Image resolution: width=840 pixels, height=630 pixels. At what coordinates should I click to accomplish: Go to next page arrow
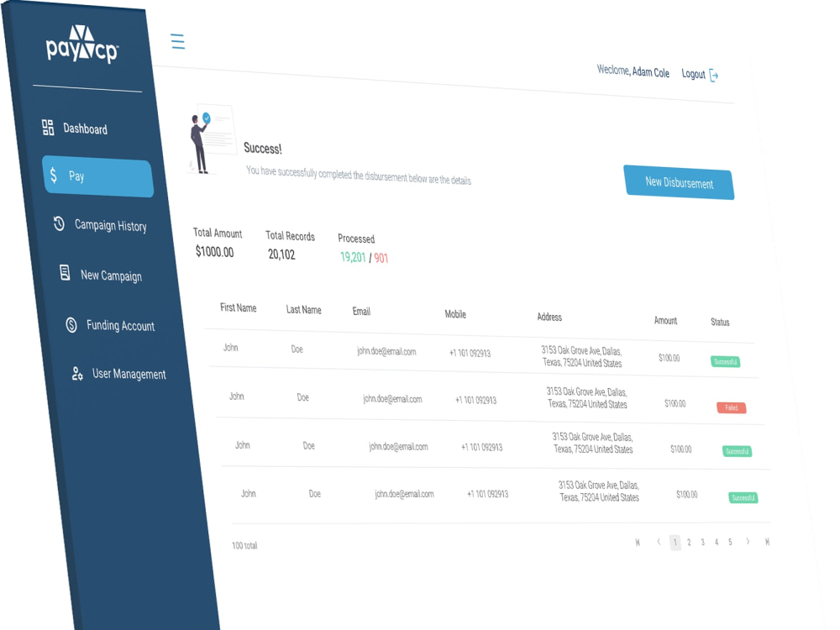(x=748, y=542)
